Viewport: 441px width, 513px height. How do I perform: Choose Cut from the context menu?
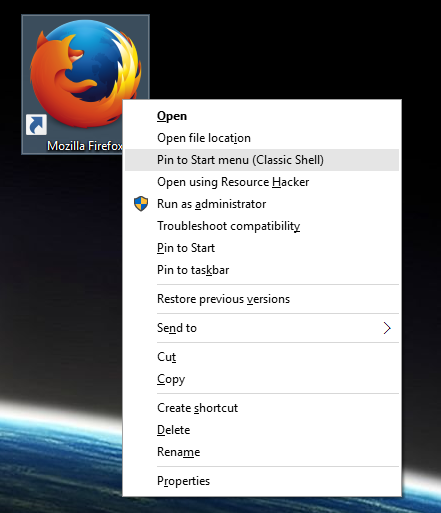click(x=262, y=357)
